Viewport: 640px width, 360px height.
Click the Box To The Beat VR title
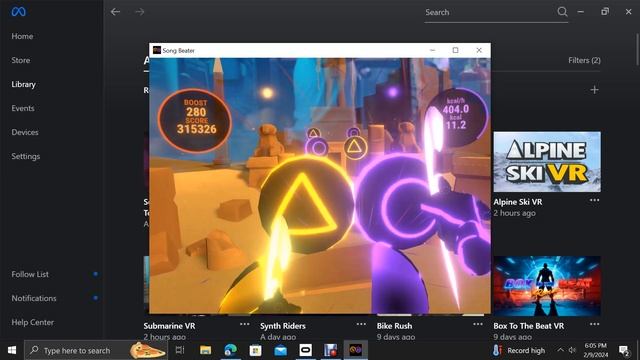click(529, 326)
